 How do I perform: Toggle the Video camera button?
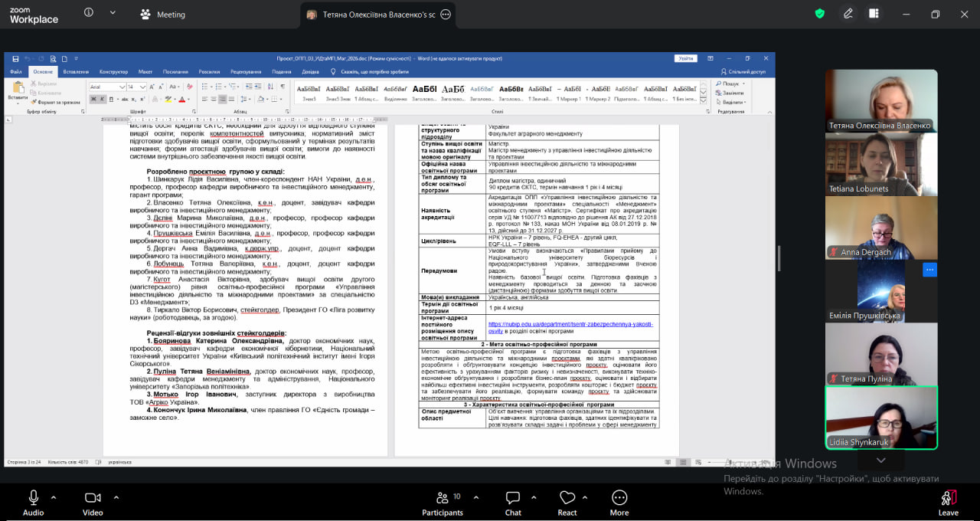point(93,498)
